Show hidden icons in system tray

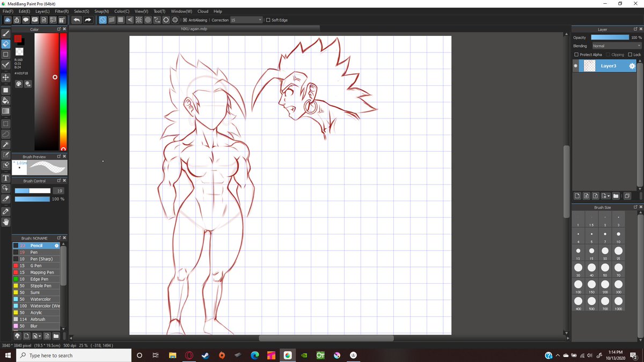pos(558,355)
